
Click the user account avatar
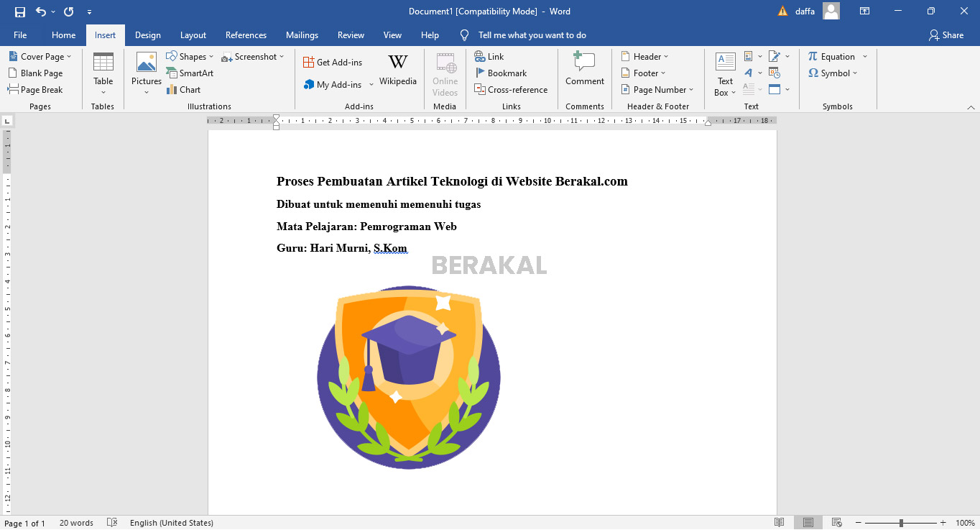(831, 11)
